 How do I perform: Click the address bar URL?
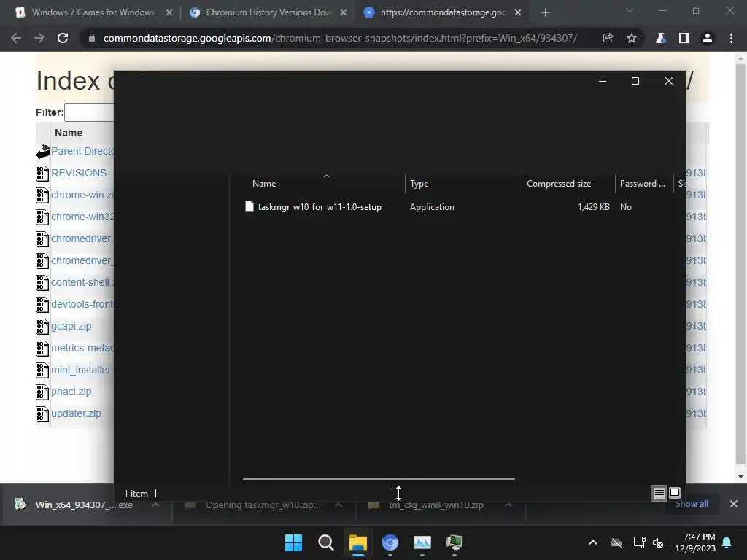pyautogui.click(x=340, y=38)
